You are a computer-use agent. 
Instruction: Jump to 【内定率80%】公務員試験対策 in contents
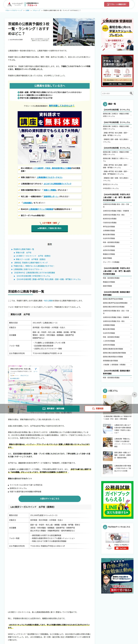click(34, 273)
